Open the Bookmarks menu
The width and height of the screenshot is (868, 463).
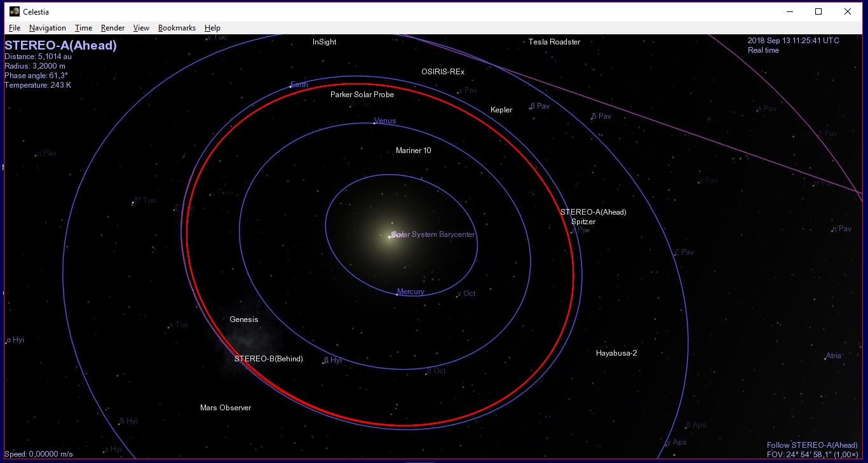tap(177, 28)
